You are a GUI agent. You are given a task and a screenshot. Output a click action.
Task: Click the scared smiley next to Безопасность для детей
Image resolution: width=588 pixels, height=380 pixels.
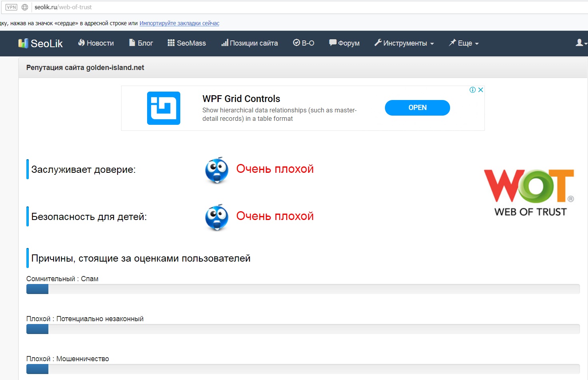click(217, 218)
